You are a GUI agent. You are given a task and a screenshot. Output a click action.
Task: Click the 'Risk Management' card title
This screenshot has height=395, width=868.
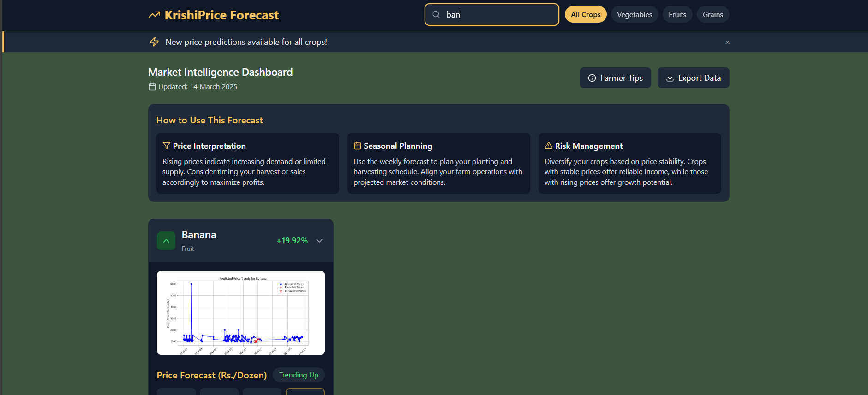tap(589, 146)
